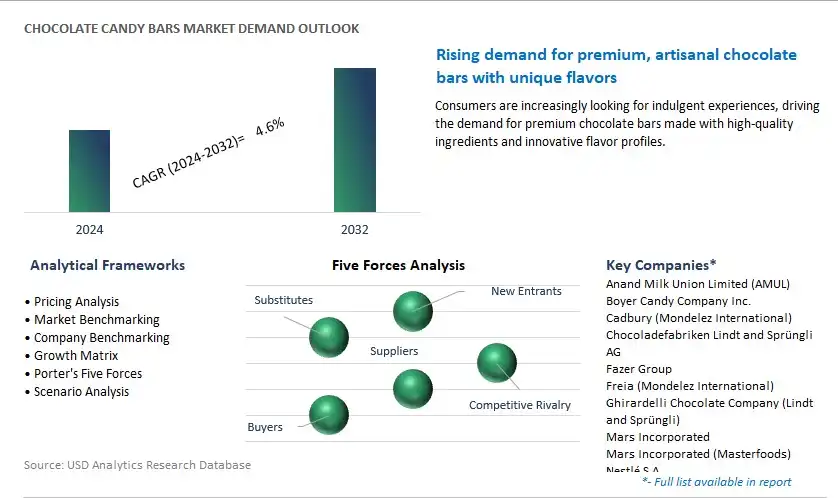The height and width of the screenshot is (498, 838).
Task: Click the Fazer Group company name
Action: pyautogui.click(x=639, y=369)
